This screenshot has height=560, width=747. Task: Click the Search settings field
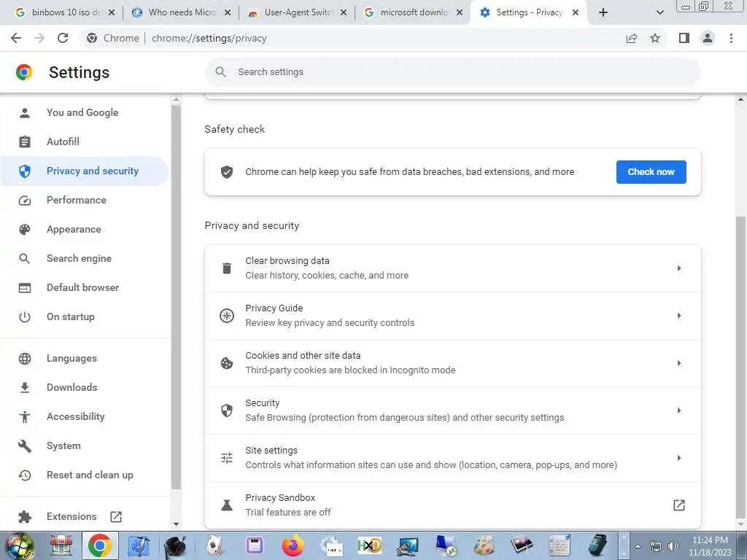coord(452,72)
